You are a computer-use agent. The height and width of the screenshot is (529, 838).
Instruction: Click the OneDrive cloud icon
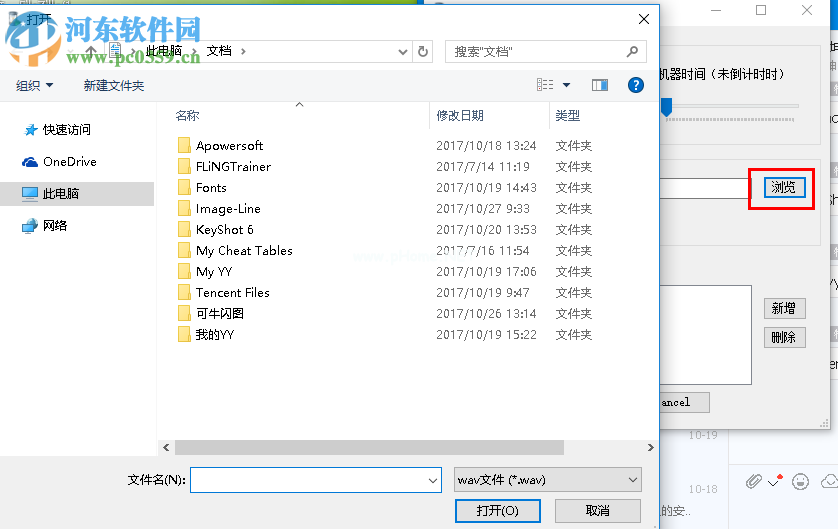[x=30, y=162]
